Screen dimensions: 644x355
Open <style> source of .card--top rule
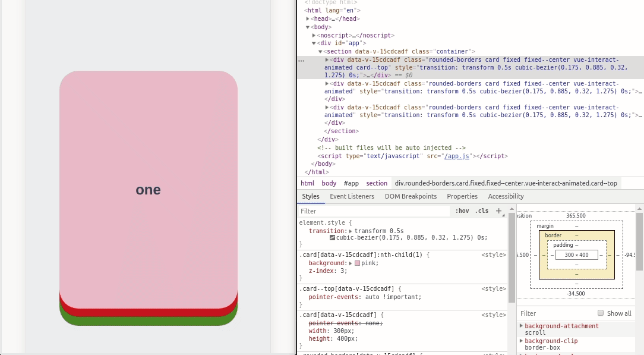click(x=494, y=289)
